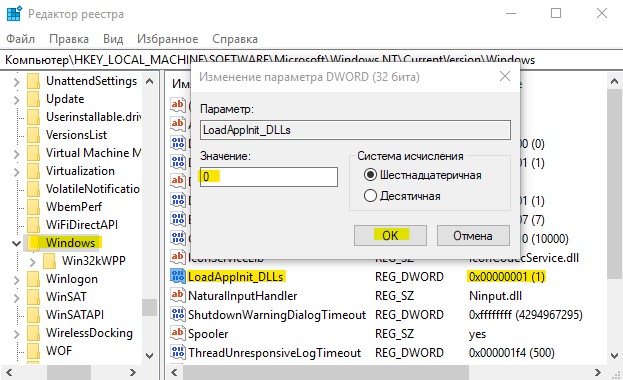Click tree pane scroll up arrow
Screen dimensions: 623x380
point(149,81)
